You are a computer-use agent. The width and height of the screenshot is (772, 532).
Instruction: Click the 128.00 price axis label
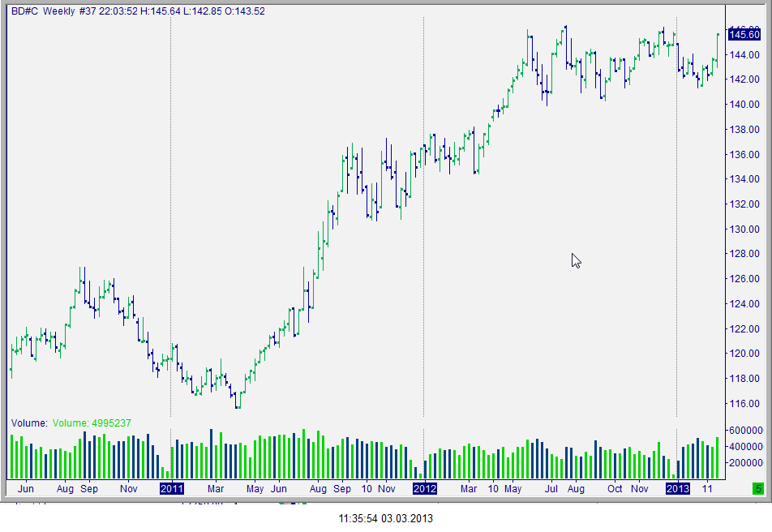(x=745, y=254)
